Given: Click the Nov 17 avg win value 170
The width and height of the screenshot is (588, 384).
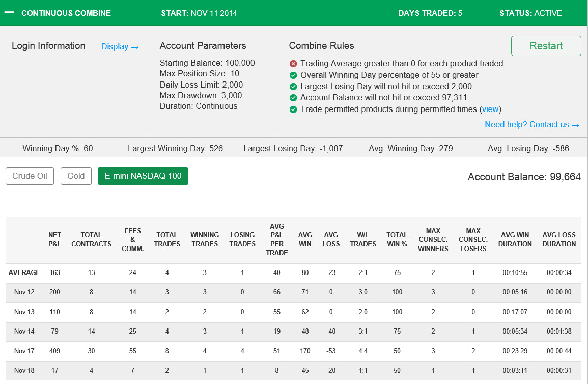Looking at the screenshot, I should (x=305, y=351).
